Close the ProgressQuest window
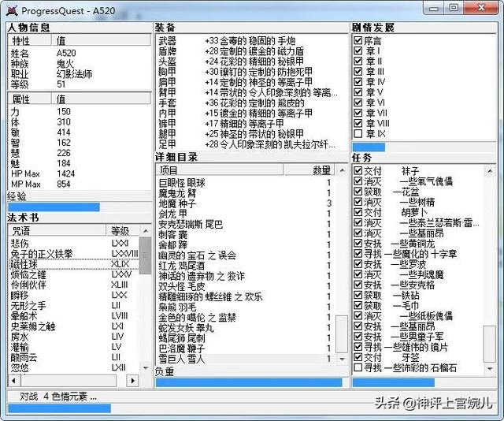 point(481,9)
